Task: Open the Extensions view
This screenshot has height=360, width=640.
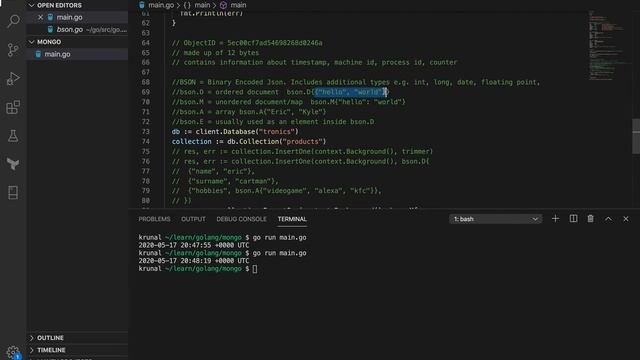Action: click(13, 107)
